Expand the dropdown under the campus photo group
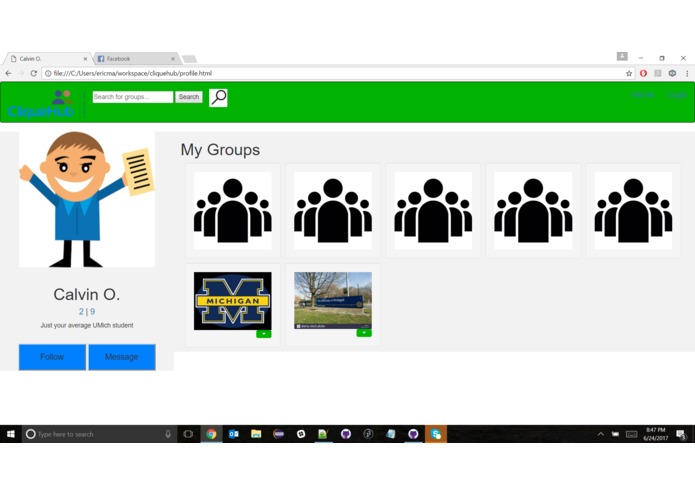 click(364, 333)
